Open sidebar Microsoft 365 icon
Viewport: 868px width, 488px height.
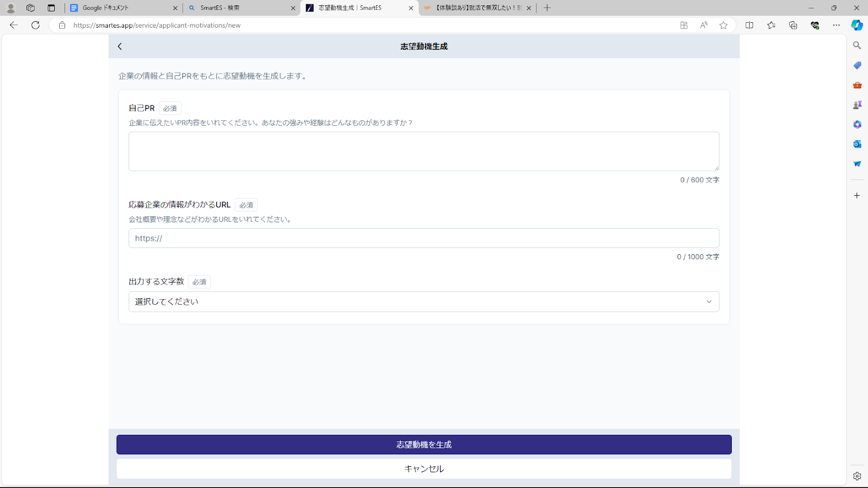(857, 124)
